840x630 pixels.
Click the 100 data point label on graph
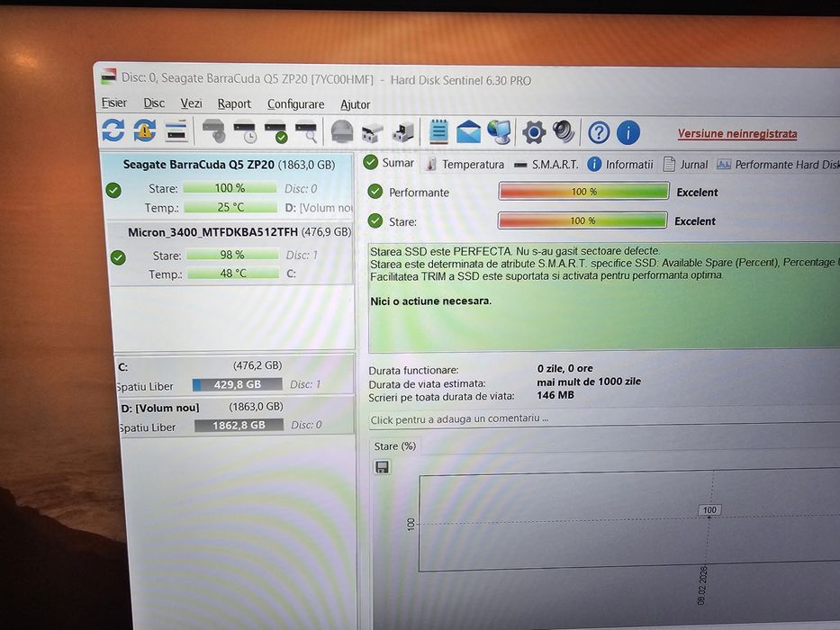709,509
